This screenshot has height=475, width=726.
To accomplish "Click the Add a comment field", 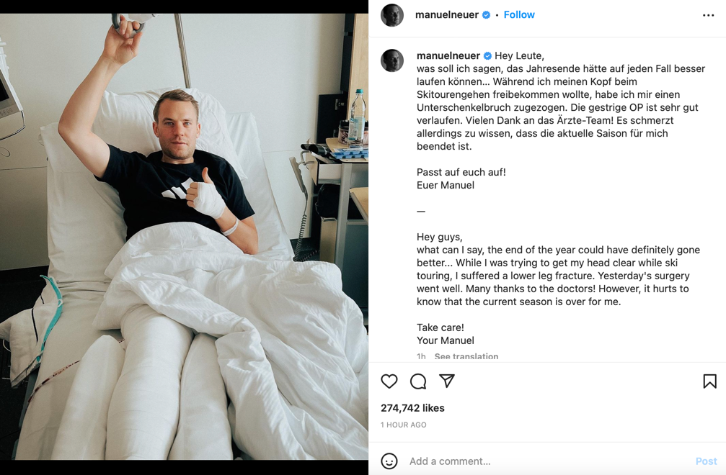I will point(546,461).
